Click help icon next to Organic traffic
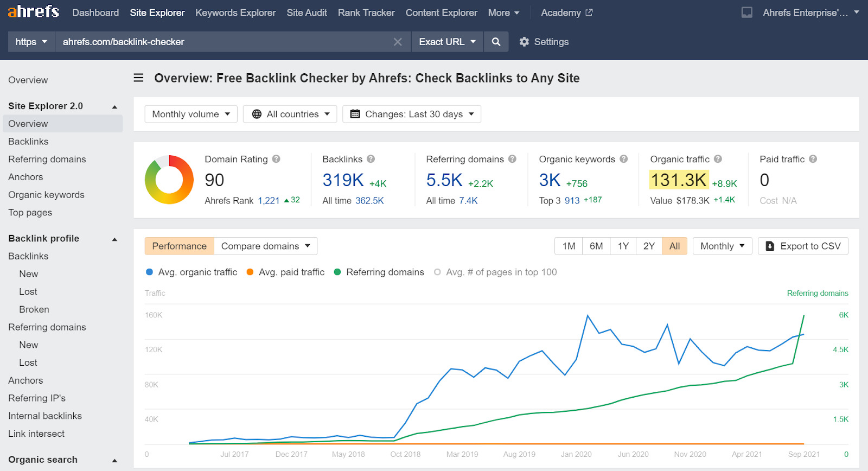Screen dimensions: 868x471 pos(718,159)
